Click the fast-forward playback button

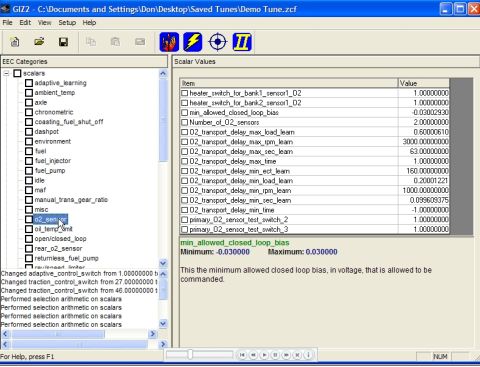[x=286, y=355]
